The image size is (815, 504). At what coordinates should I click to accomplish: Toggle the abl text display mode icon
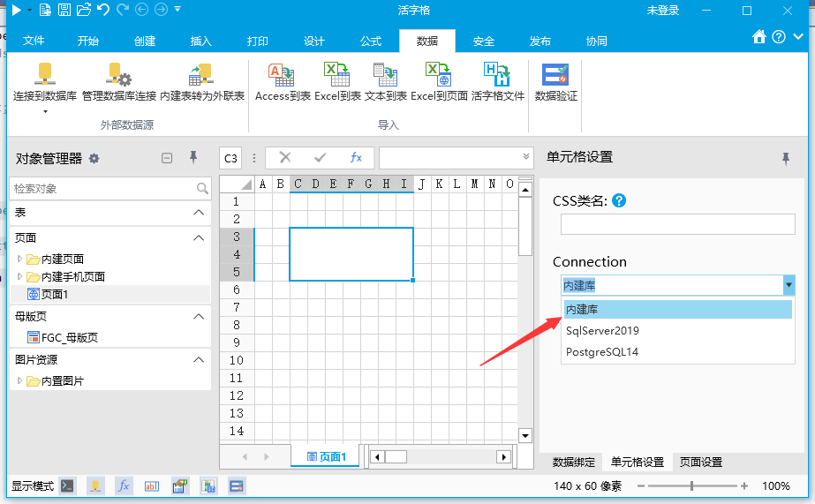(152, 485)
